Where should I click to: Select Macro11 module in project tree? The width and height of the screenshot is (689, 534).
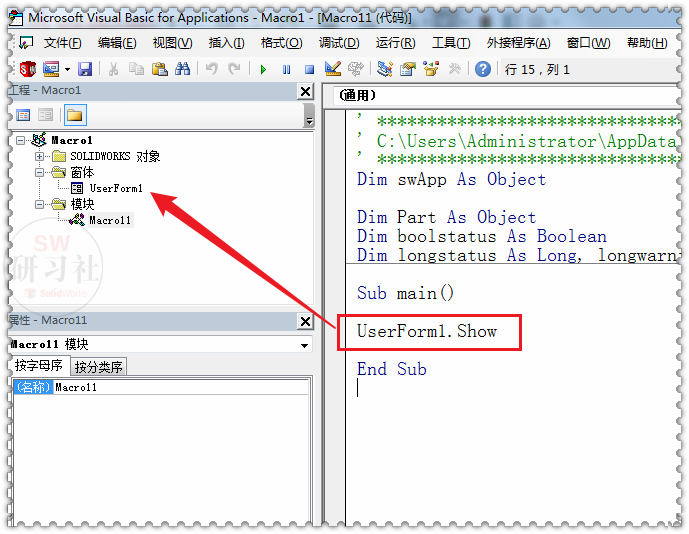[x=110, y=220]
